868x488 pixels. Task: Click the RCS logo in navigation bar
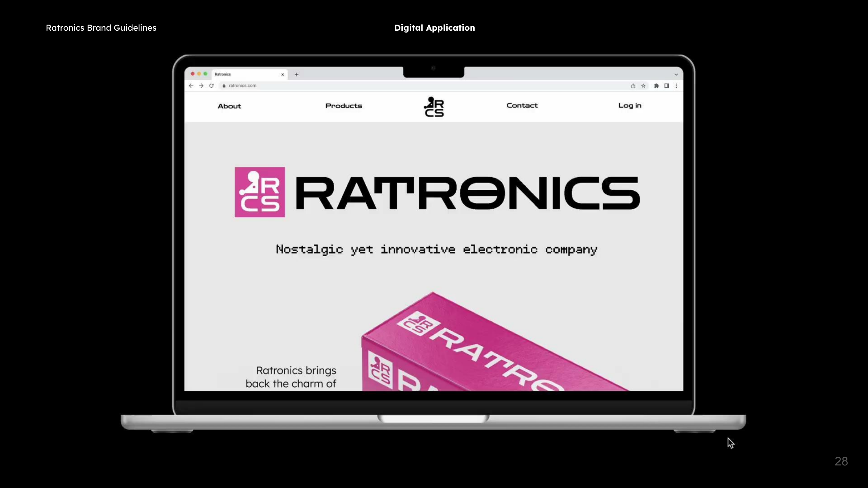tap(434, 107)
